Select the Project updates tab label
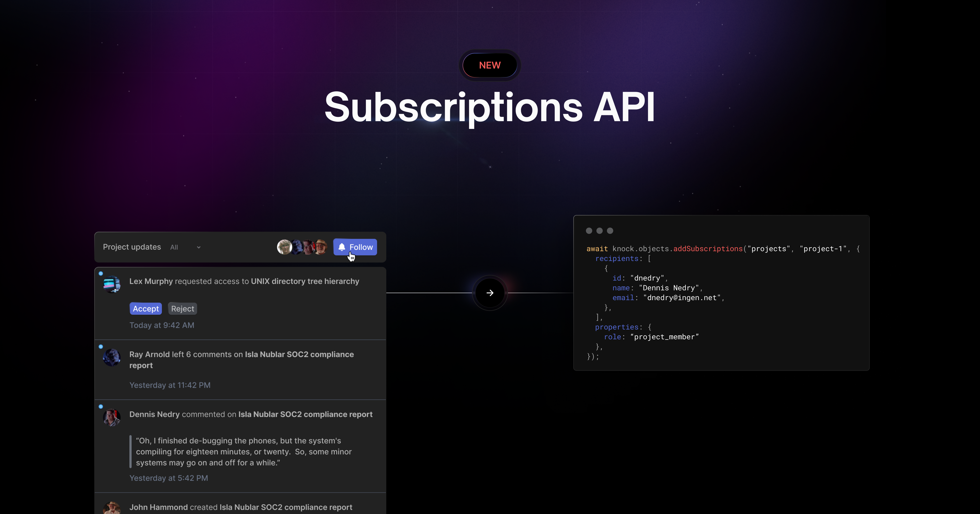980x514 pixels. point(131,247)
